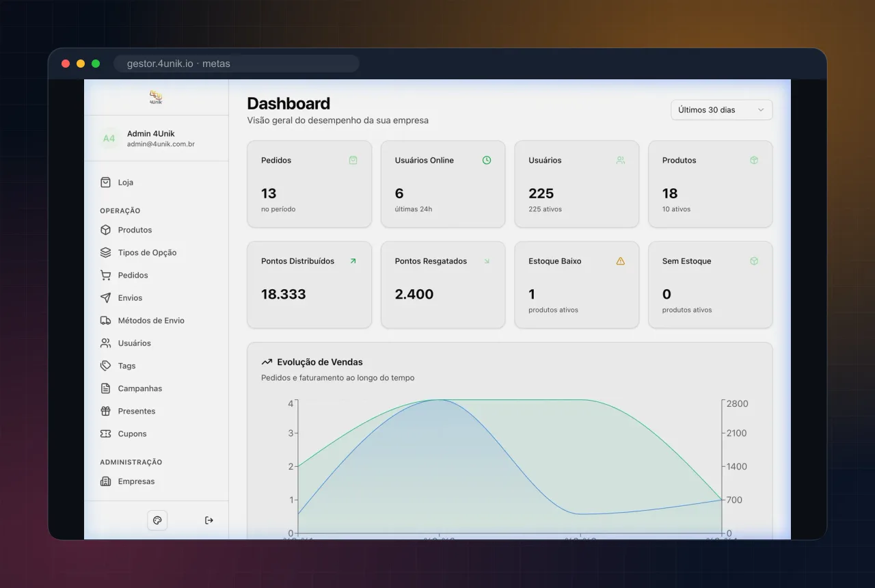The width and height of the screenshot is (875, 588).
Task: Click the browser address bar
Action: [x=237, y=64]
